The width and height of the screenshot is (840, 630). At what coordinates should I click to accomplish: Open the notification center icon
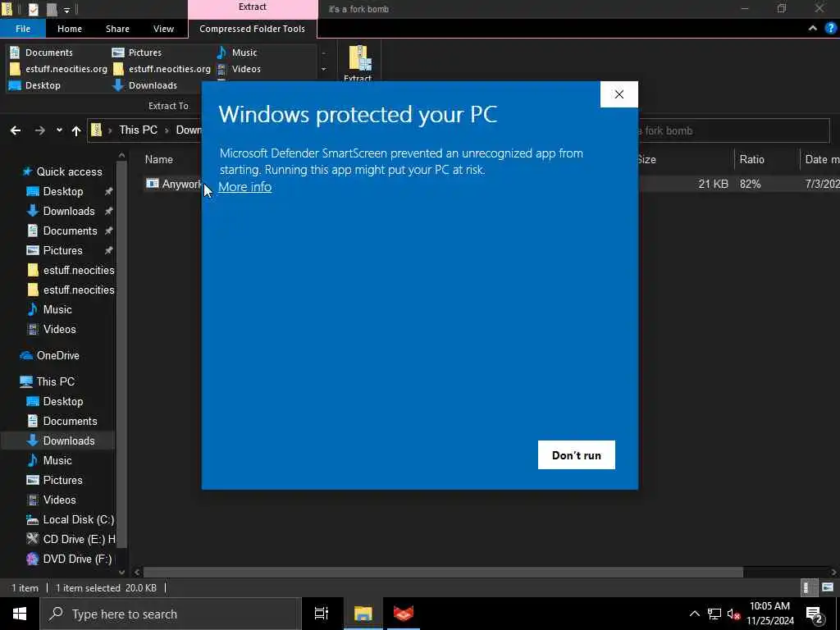click(815, 614)
